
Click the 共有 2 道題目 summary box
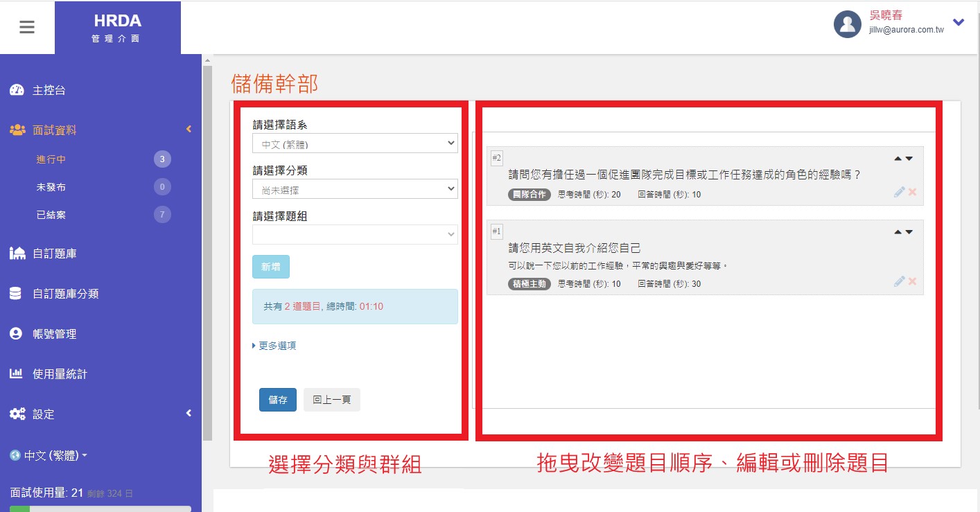[x=355, y=306]
